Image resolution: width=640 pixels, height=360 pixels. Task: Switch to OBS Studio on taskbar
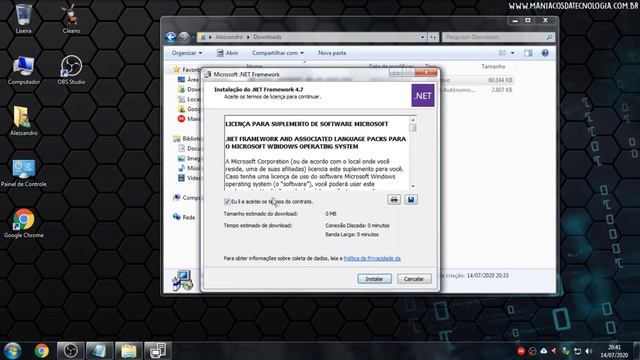click(x=70, y=351)
